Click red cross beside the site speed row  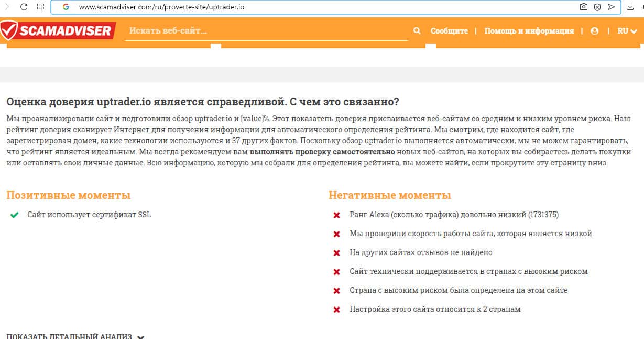click(x=337, y=234)
